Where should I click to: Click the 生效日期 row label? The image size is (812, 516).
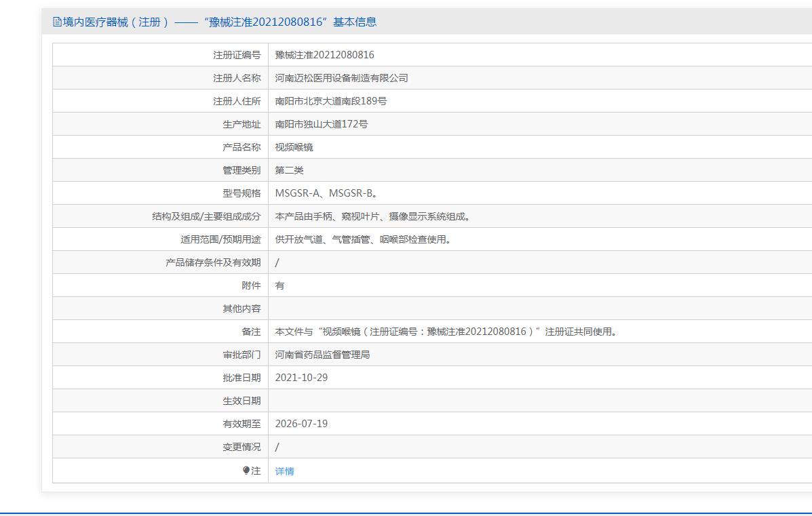pos(241,401)
